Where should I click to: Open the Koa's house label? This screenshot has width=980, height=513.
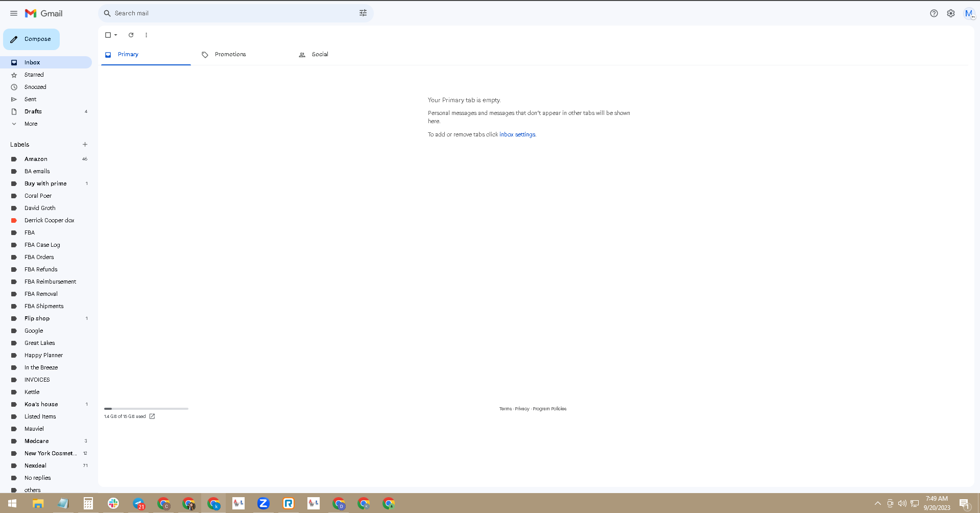[x=46, y=404]
